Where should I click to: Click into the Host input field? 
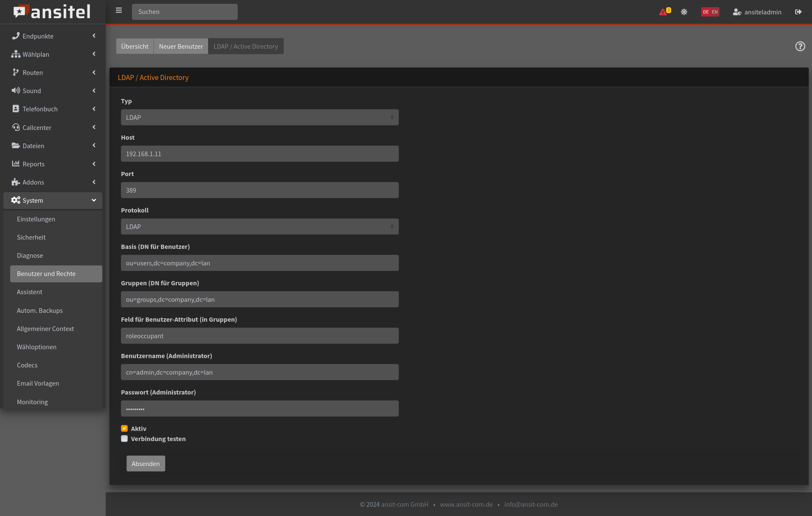coord(259,154)
